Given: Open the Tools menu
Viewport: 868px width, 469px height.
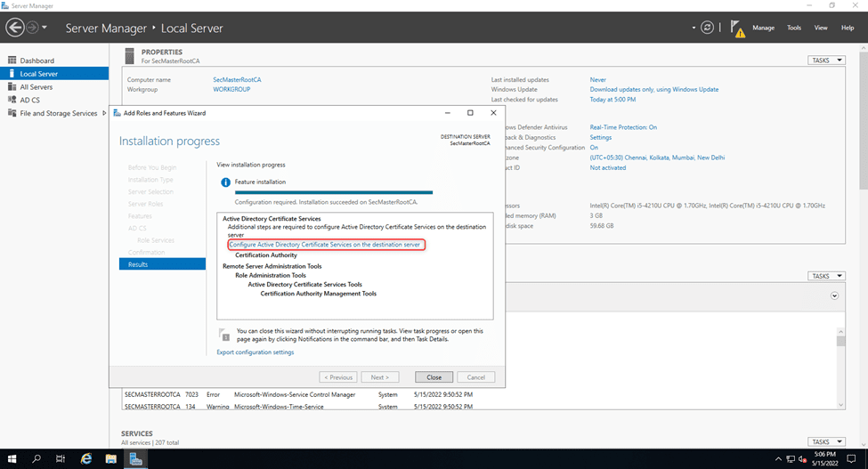Looking at the screenshot, I should coord(794,28).
